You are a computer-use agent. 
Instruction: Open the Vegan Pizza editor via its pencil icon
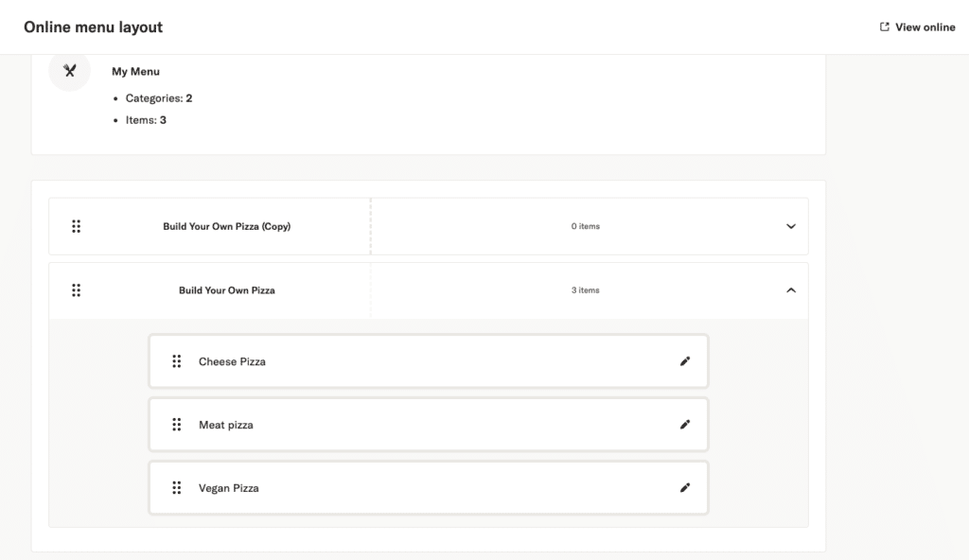tap(685, 488)
